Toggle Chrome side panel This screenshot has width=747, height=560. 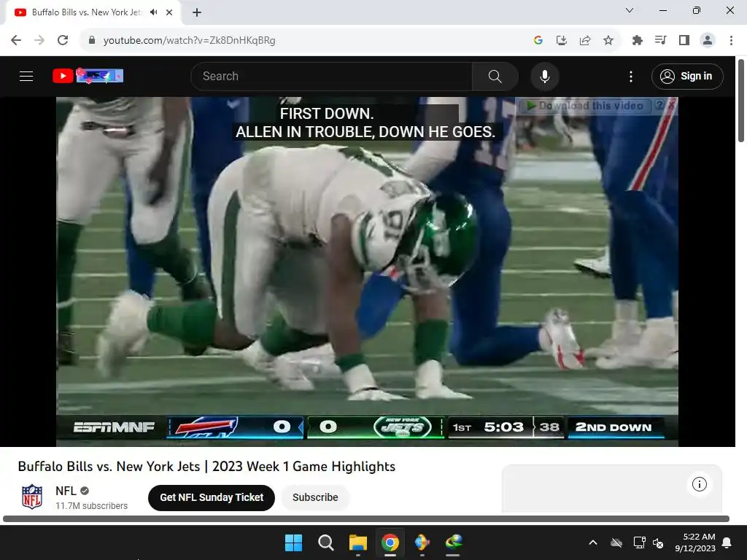(684, 41)
